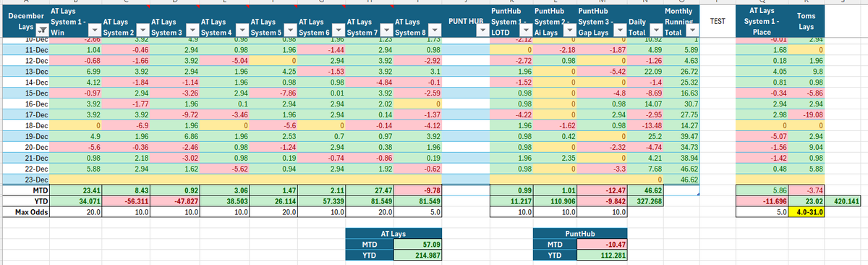Click the 23.41 MTD System 1 cell
Screen dimensions: 868x265
click(x=75, y=190)
